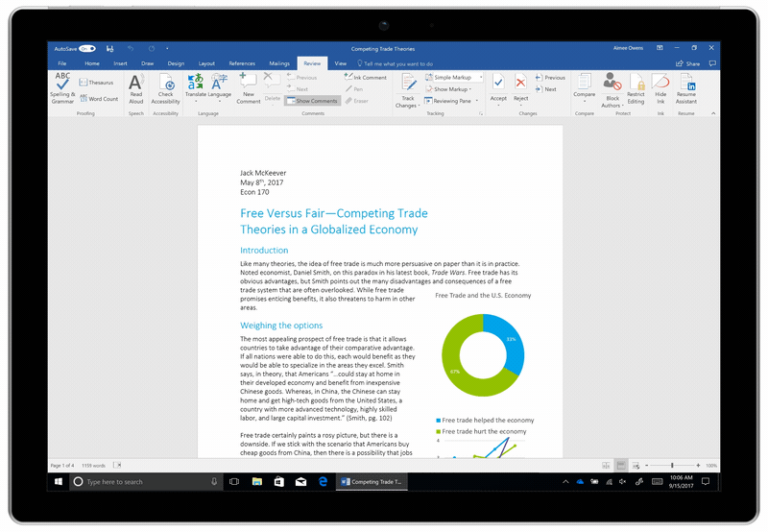Switch to the References tab
Image resolution: width=768 pixels, height=532 pixels.
(242, 63)
